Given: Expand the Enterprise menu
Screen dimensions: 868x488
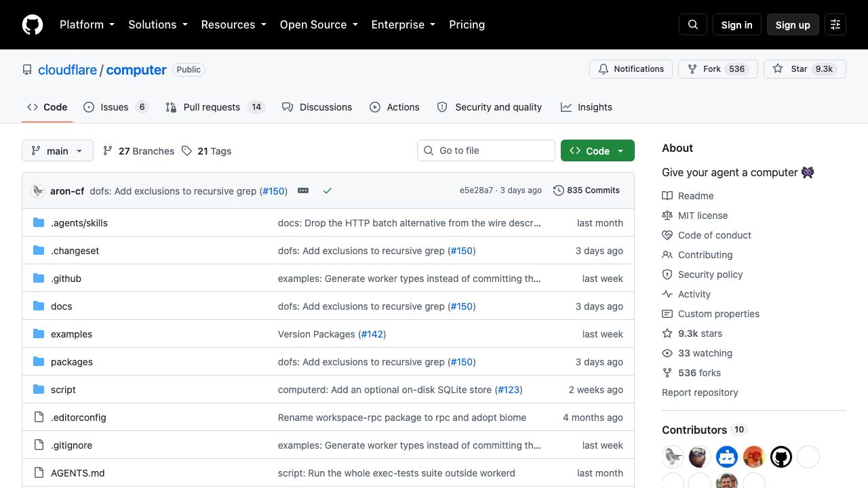Looking at the screenshot, I should coord(403,24).
